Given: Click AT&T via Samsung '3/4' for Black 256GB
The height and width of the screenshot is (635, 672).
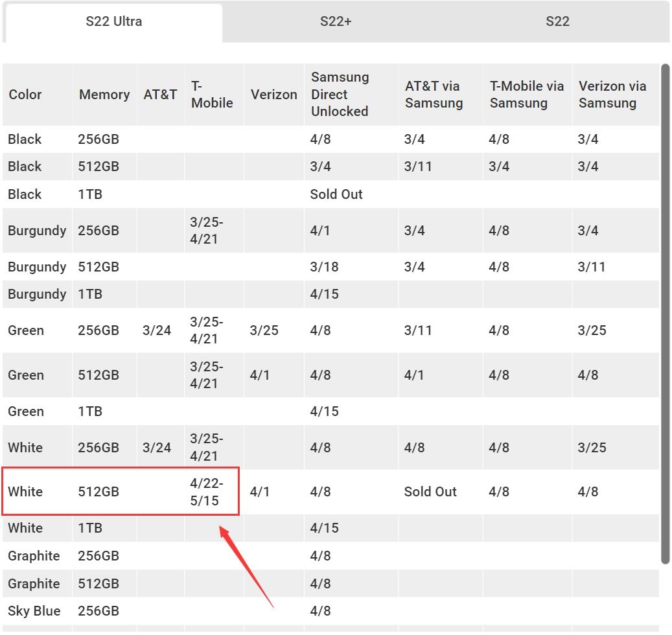Looking at the screenshot, I should pos(415,139).
